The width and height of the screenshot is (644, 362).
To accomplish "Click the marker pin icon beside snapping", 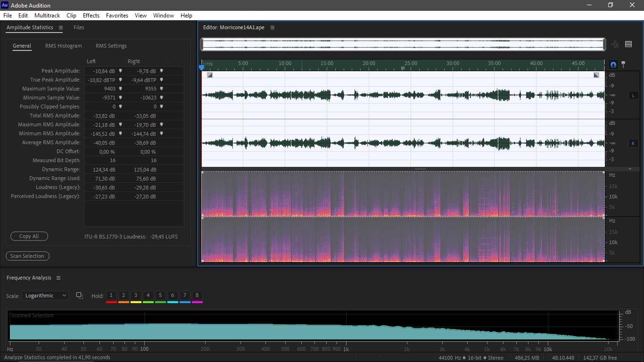I will pyautogui.click(x=623, y=64).
